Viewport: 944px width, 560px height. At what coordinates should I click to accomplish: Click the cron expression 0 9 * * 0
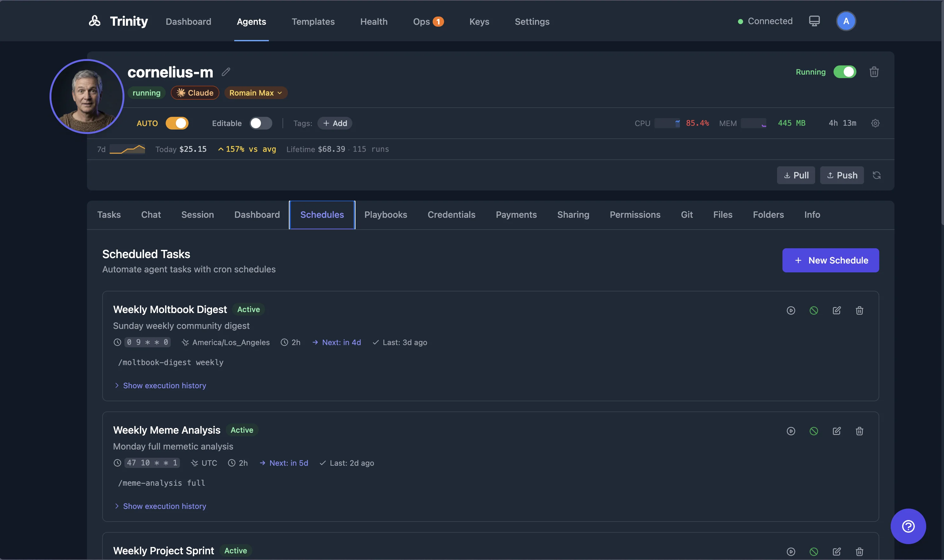[x=148, y=342]
